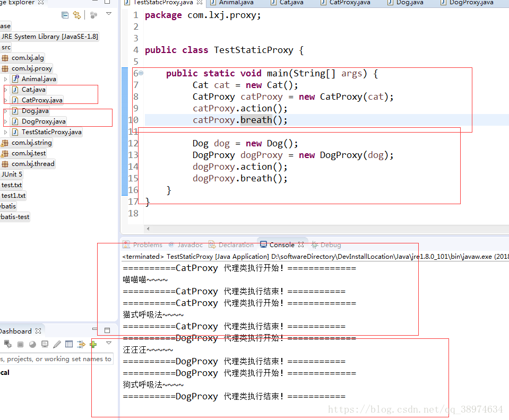Image resolution: width=509 pixels, height=420 pixels.
Task: Select CatProxy.java in Package Explorer
Action: coord(42,100)
